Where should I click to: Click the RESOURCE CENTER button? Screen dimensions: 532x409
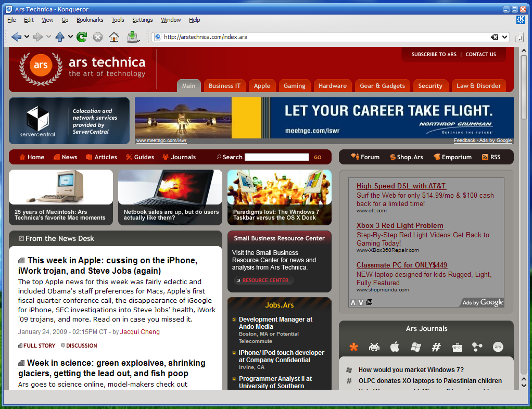tap(263, 280)
